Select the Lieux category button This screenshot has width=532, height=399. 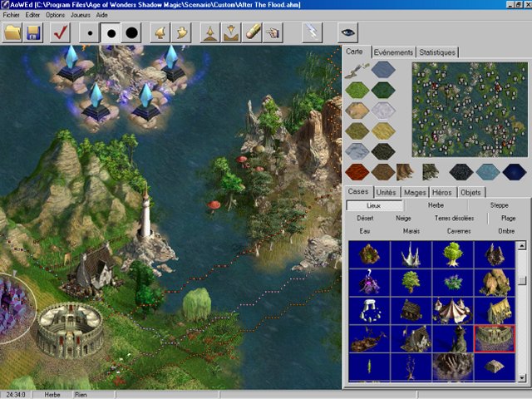point(374,205)
